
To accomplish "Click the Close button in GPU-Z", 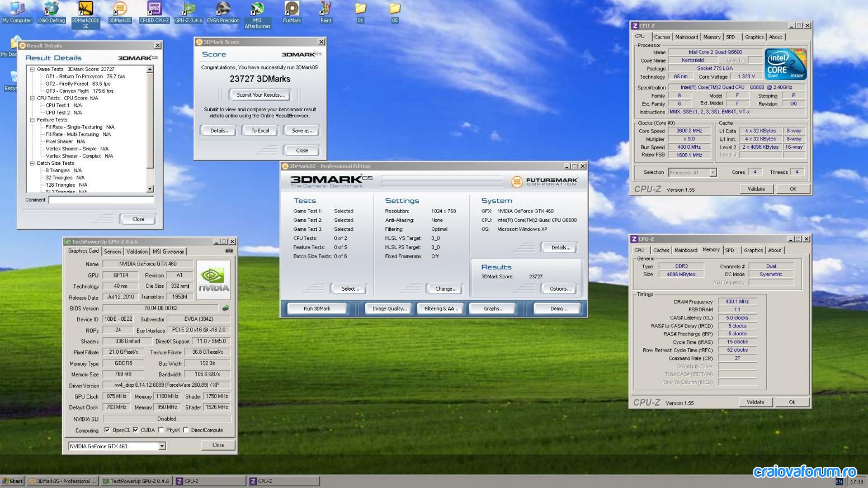I will 218,445.
